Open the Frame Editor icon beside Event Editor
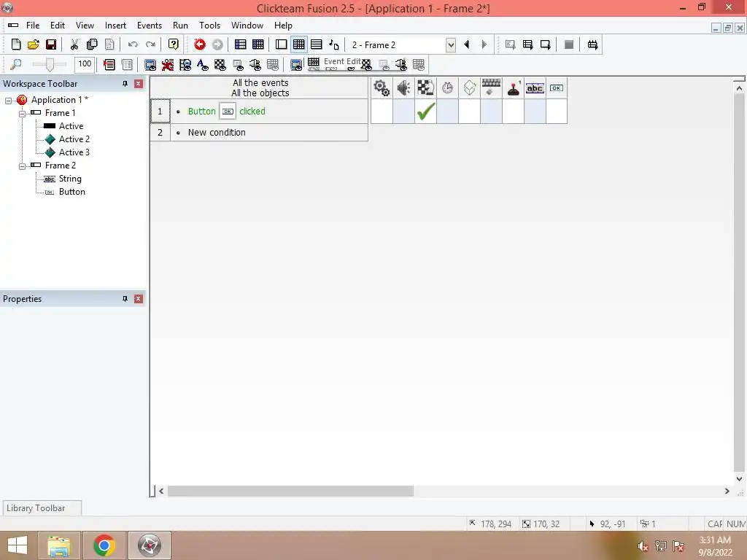This screenshot has height=560, width=747. point(281,44)
